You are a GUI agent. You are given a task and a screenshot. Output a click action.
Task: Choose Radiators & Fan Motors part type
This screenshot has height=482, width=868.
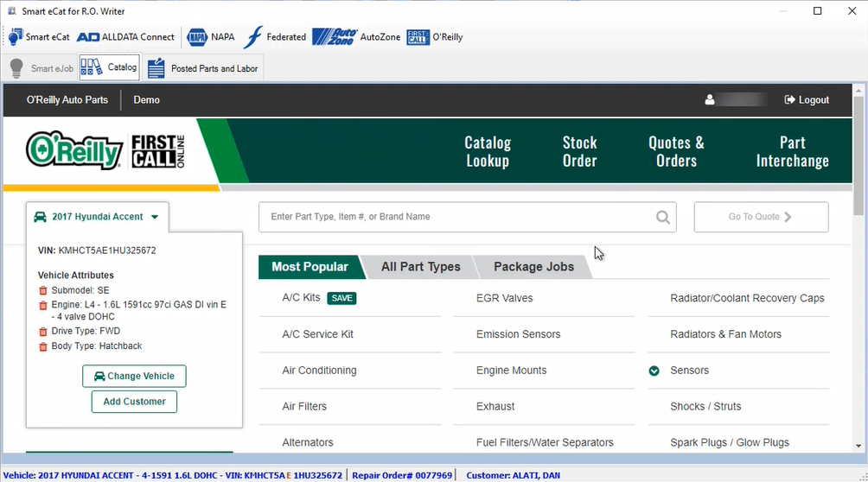coord(725,334)
